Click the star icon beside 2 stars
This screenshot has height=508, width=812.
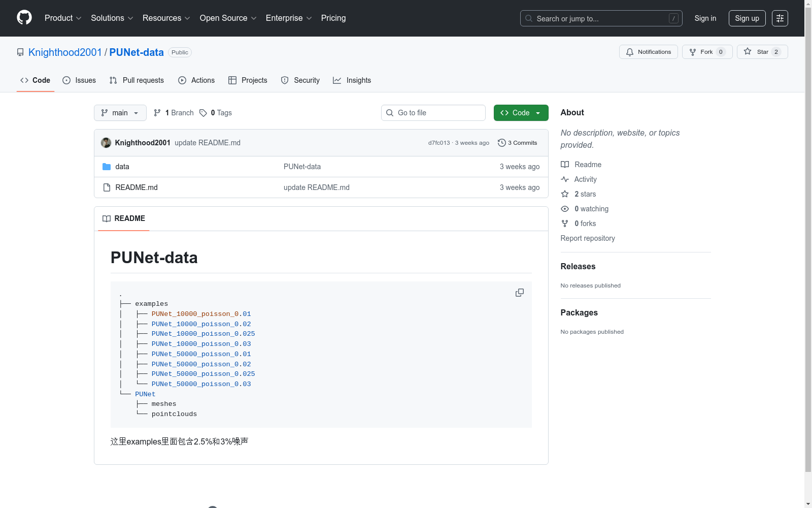point(565,194)
